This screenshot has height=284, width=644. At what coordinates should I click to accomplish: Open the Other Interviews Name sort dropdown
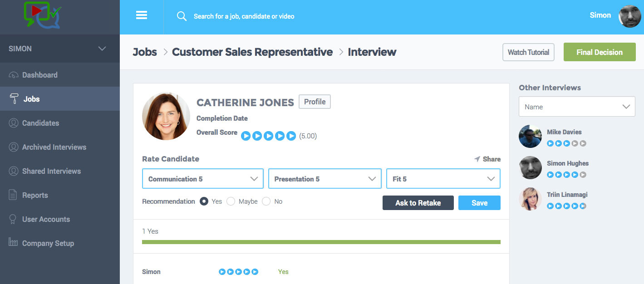(x=576, y=106)
